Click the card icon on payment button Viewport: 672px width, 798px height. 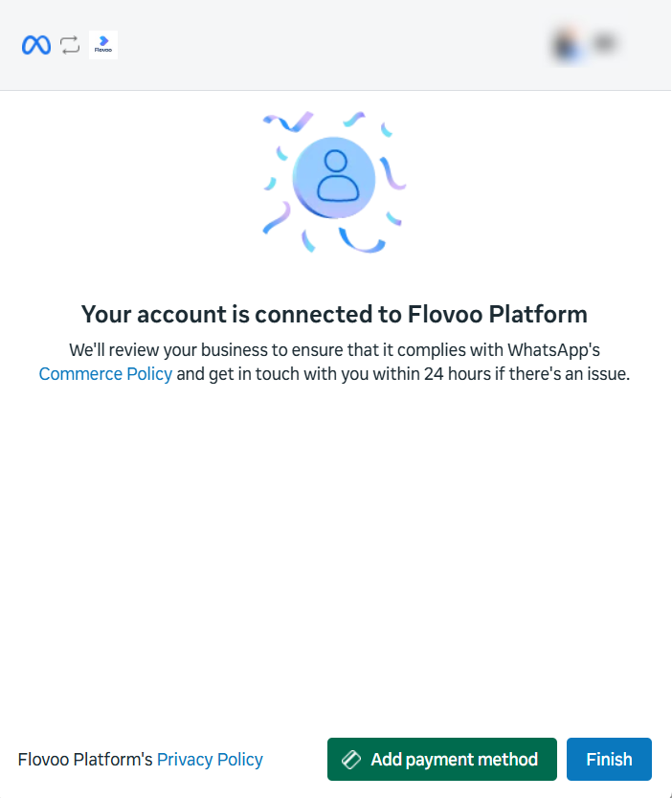tap(351, 760)
